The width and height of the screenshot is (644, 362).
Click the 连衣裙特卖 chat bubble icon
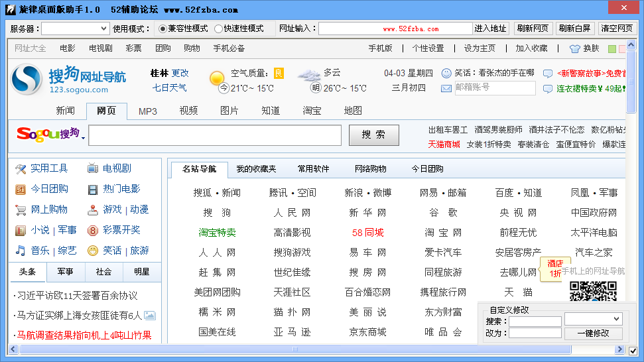coord(547,89)
